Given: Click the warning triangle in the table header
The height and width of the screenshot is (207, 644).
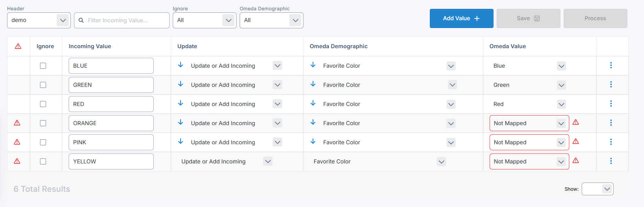Looking at the screenshot, I should pyautogui.click(x=18, y=46).
